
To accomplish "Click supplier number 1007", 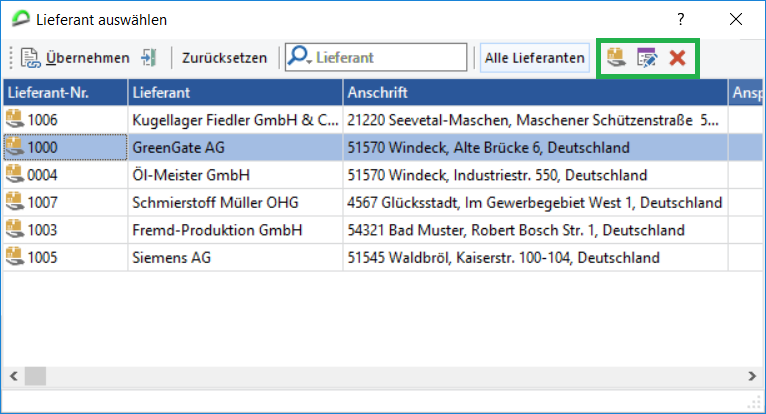I will (43, 202).
